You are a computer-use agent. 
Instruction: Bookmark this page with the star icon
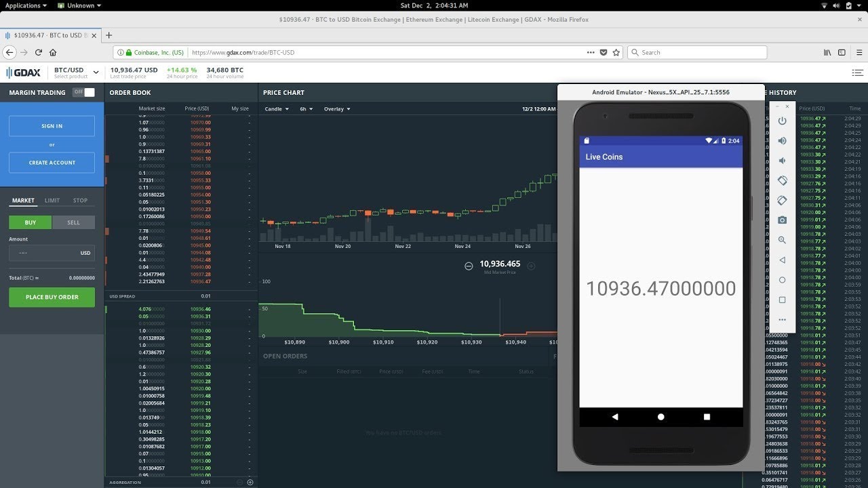point(616,52)
